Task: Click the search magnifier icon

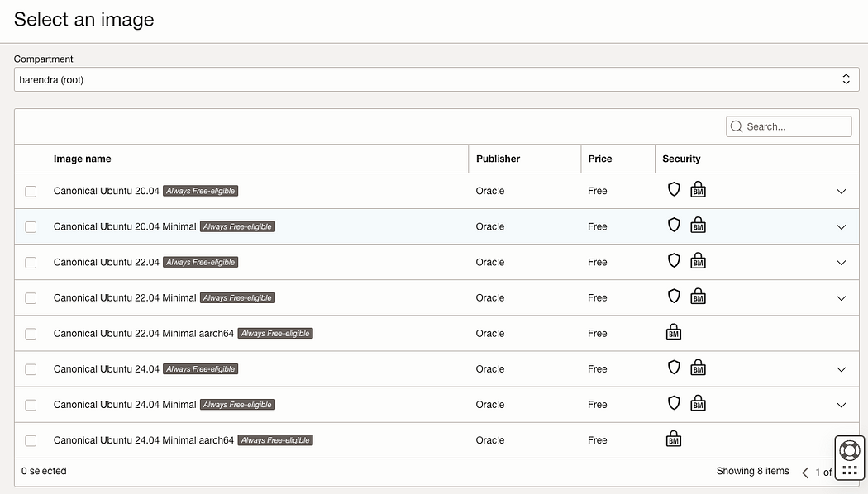Action: [x=737, y=126]
